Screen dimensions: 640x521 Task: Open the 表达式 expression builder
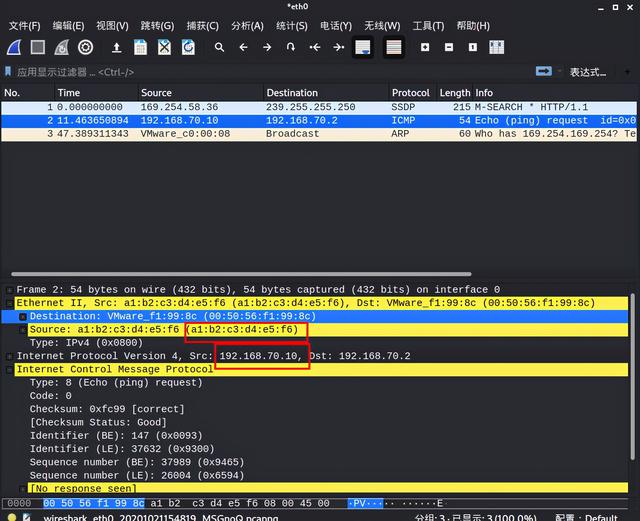tap(588, 72)
